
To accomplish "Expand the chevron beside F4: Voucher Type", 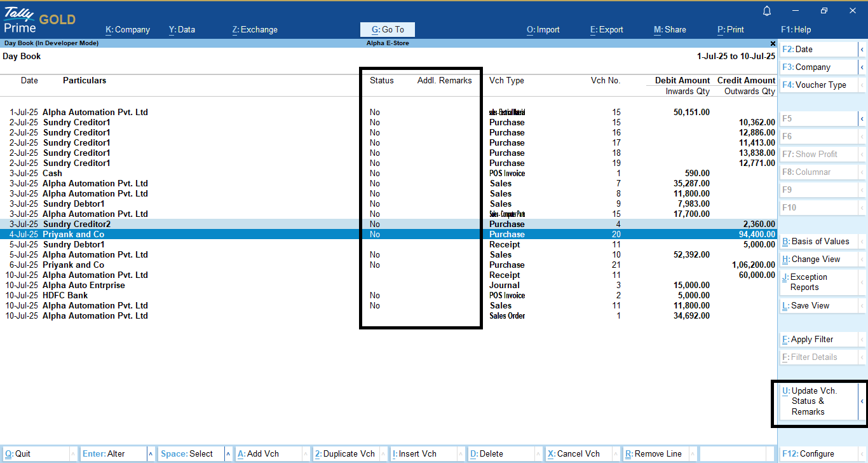I will coord(863,85).
